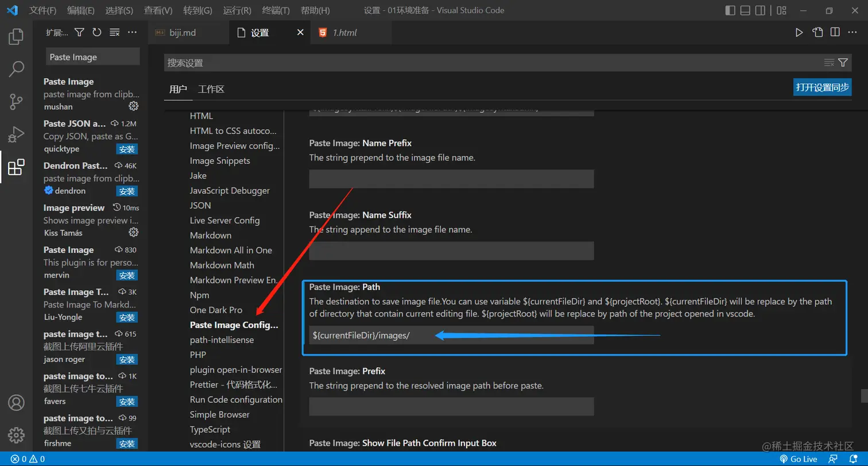Viewport: 868px width, 466px height.
Task: Open the customize layout icon
Action: click(x=781, y=10)
